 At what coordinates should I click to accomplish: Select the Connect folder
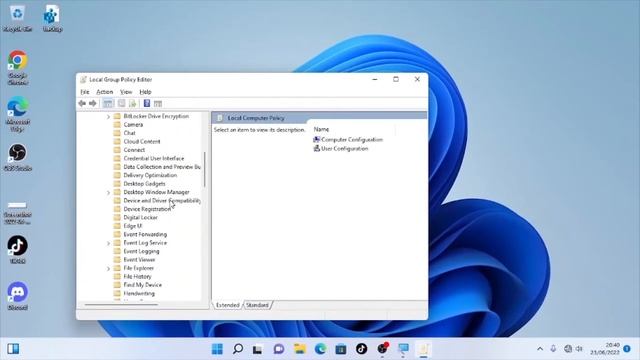tap(129, 150)
